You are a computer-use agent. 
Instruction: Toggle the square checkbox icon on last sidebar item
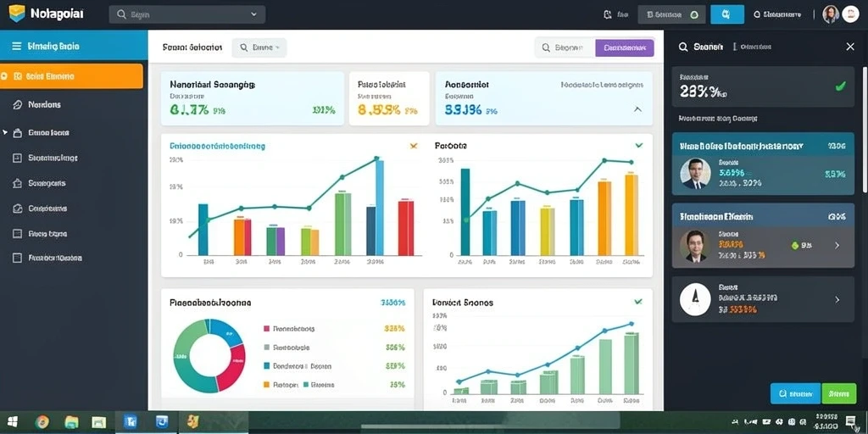pos(17,258)
